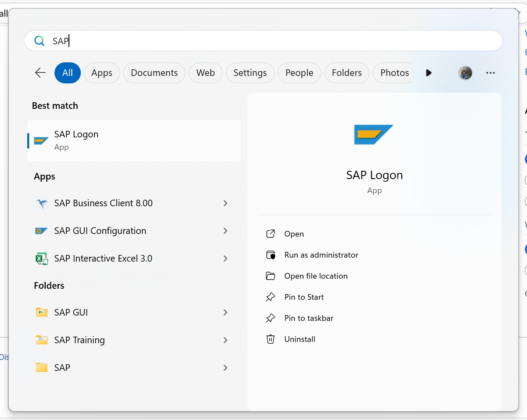Open the SAP folder result
The height and width of the screenshot is (420, 527).
(134, 368)
